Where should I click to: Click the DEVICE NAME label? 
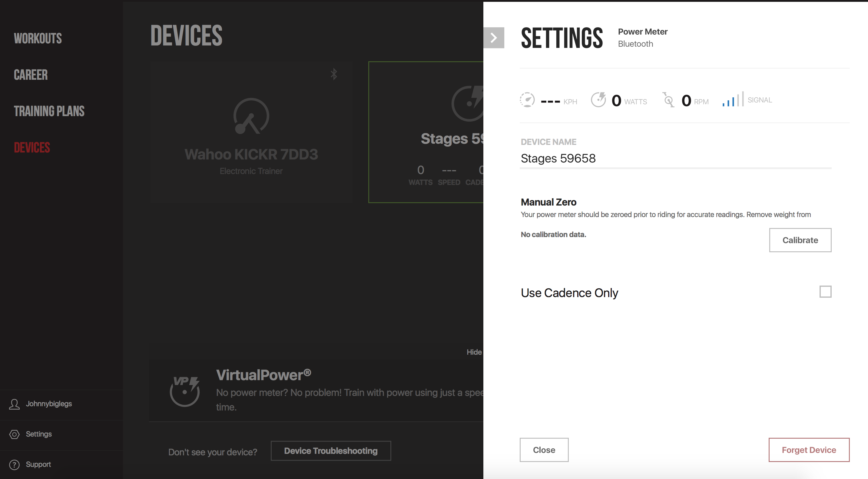coord(548,142)
